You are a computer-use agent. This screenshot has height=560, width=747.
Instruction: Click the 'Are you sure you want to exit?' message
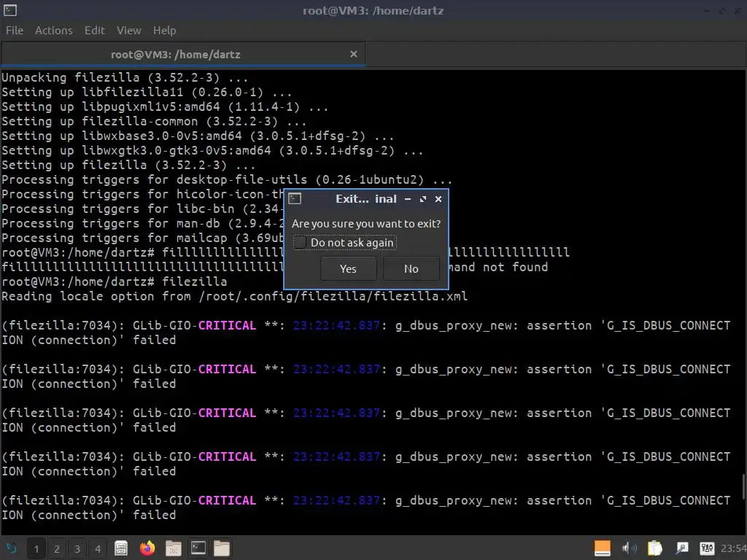coord(366,223)
